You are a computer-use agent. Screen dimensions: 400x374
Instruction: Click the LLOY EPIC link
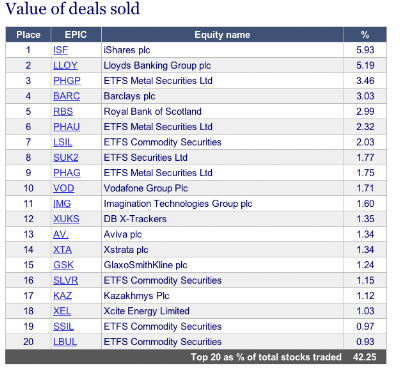point(65,65)
